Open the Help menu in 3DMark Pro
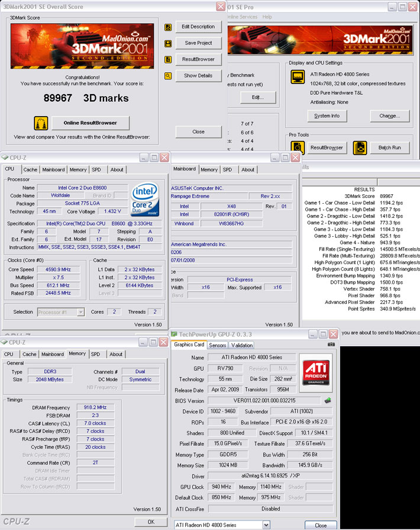 coord(267,17)
